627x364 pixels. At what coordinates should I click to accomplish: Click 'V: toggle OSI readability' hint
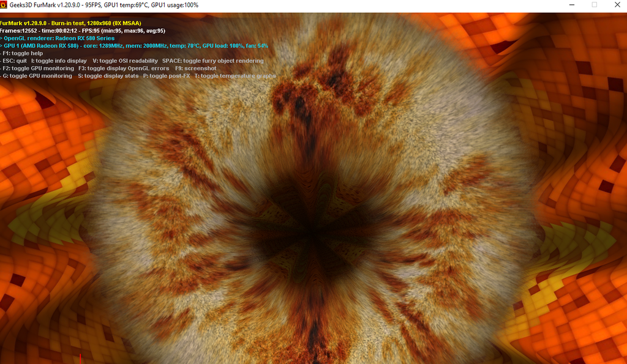pyautogui.click(x=125, y=61)
